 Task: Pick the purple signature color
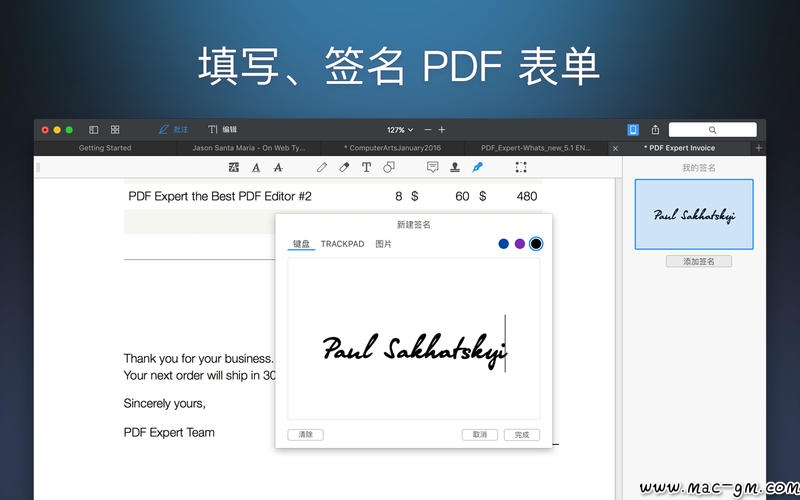pos(520,244)
